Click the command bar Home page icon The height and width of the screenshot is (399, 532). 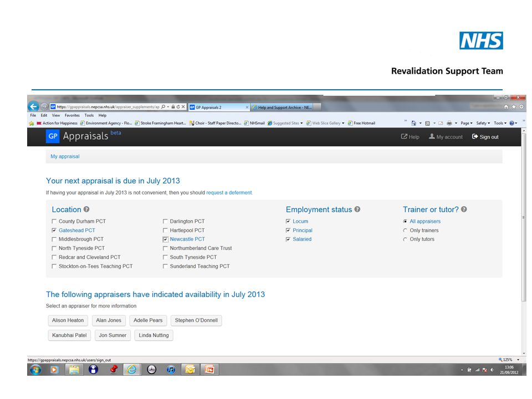[x=413, y=123]
